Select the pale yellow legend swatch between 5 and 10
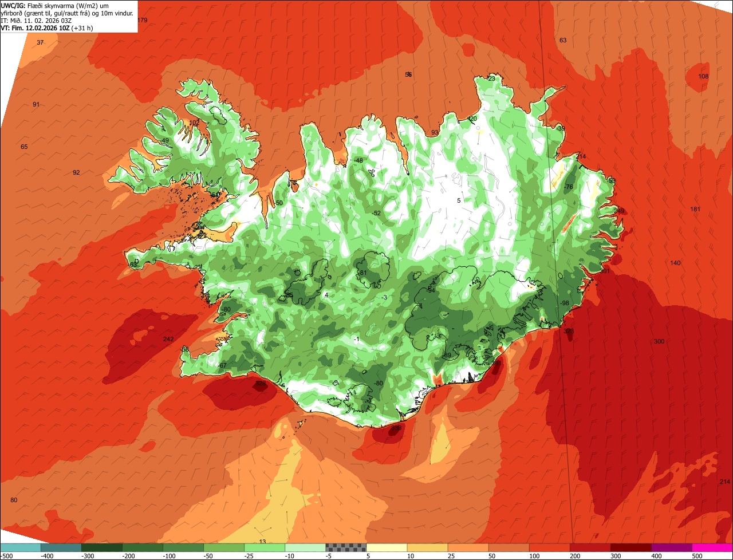The image size is (733, 560). [x=387, y=547]
